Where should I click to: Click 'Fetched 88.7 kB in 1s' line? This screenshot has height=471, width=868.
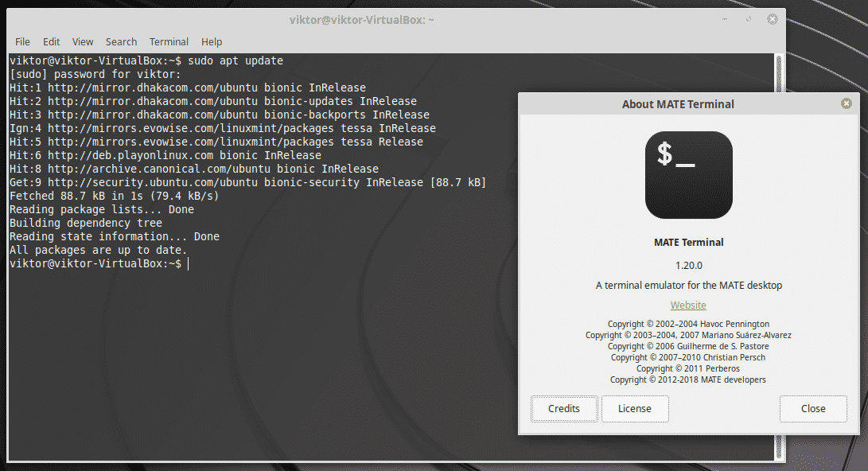coord(114,196)
